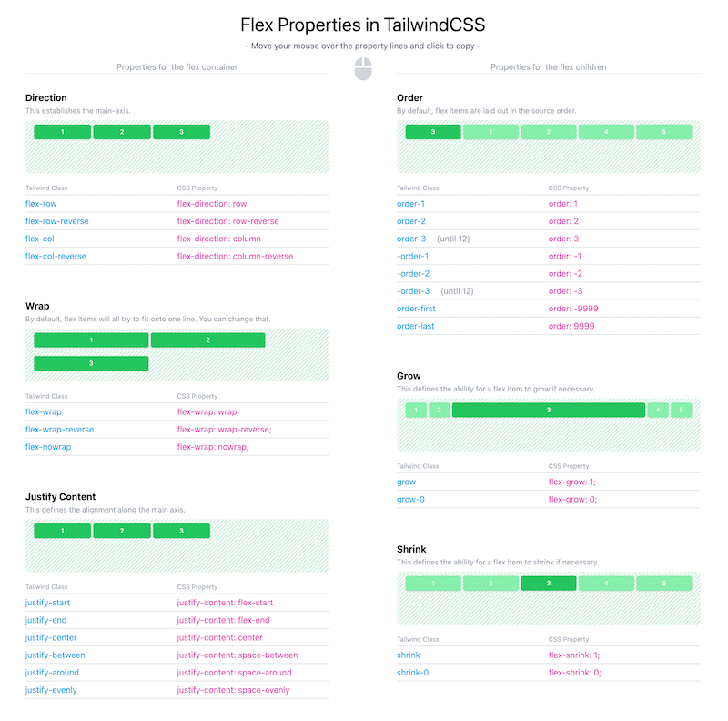728x721 pixels.
Task: Copy the justify-between class line
Action: pos(177,655)
